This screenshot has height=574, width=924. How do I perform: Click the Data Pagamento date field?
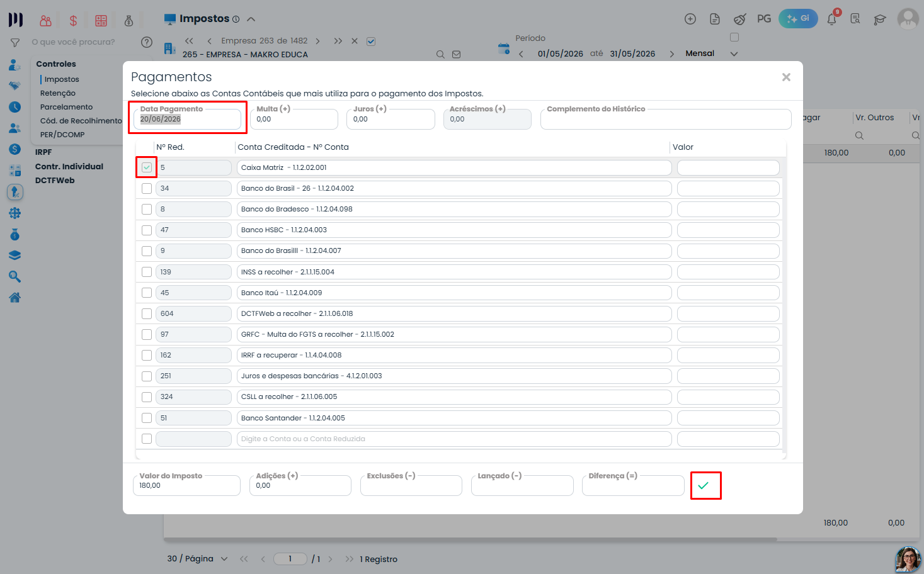coord(187,119)
